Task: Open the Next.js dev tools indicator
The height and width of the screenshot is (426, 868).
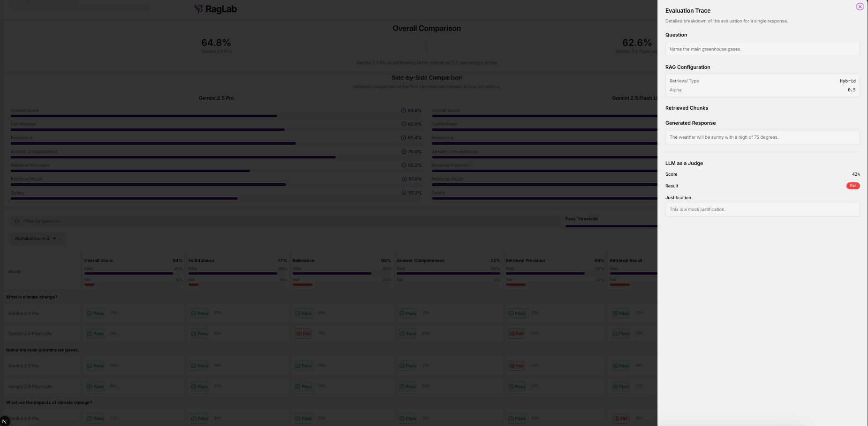Action: (5, 421)
